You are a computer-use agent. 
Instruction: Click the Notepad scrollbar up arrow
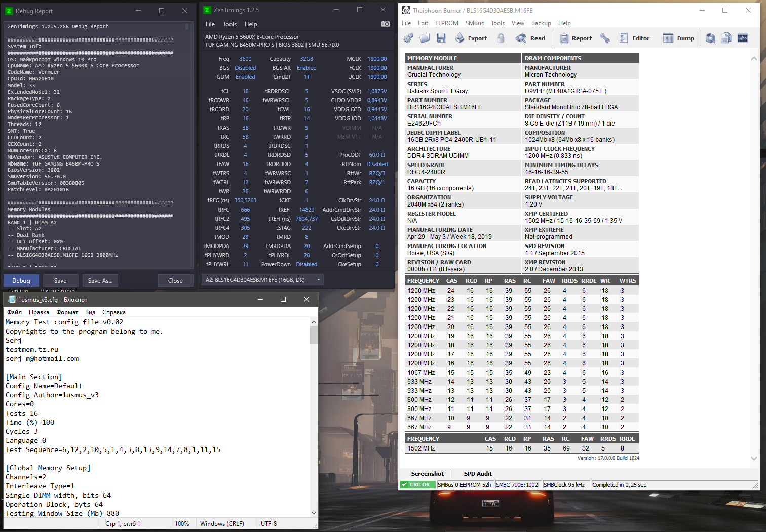click(x=314, y=322)
